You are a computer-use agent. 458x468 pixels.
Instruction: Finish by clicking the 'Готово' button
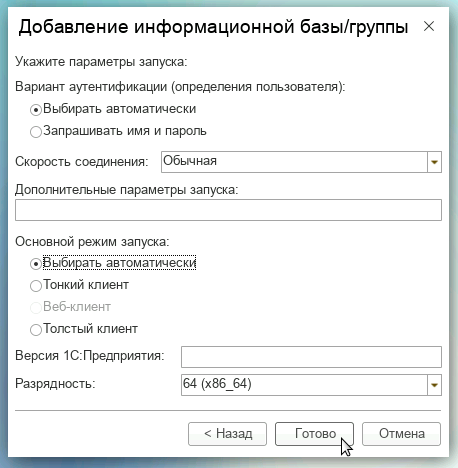pos(314,434)
